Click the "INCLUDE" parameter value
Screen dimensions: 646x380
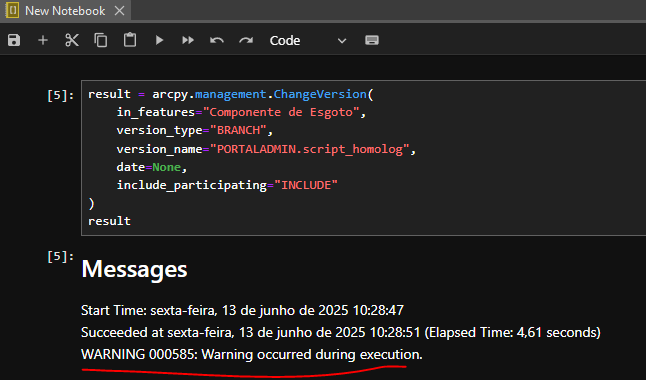tap(306, 185)
